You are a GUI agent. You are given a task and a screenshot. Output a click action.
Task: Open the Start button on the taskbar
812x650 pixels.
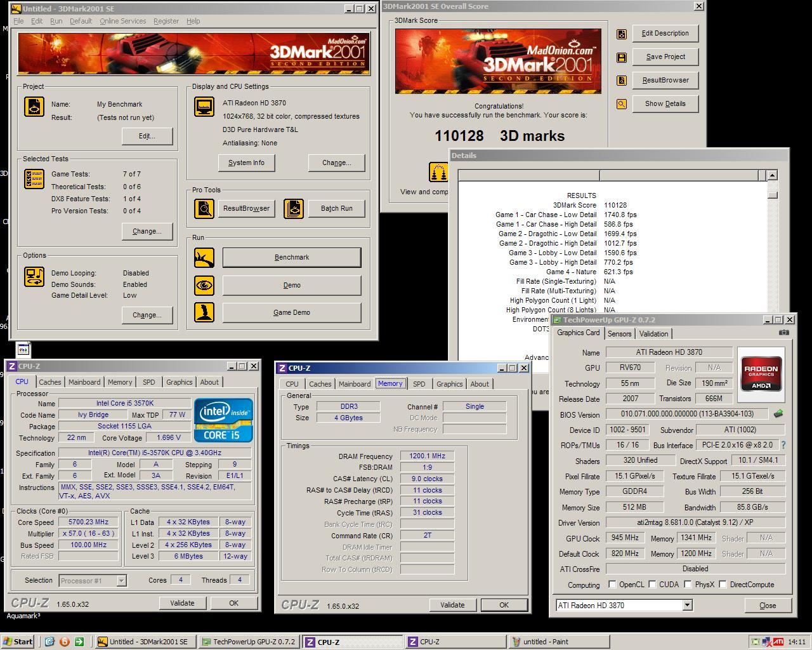pos(18,642)
